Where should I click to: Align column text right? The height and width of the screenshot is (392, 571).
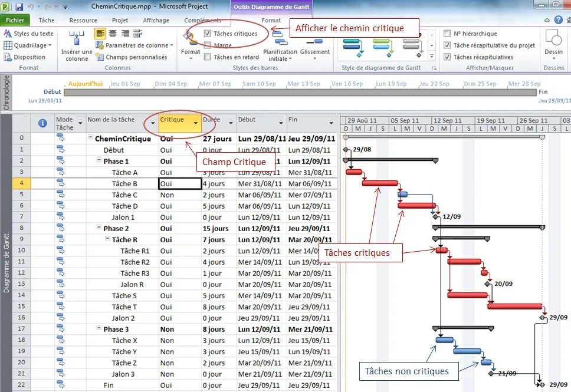[x=125, y=34]
